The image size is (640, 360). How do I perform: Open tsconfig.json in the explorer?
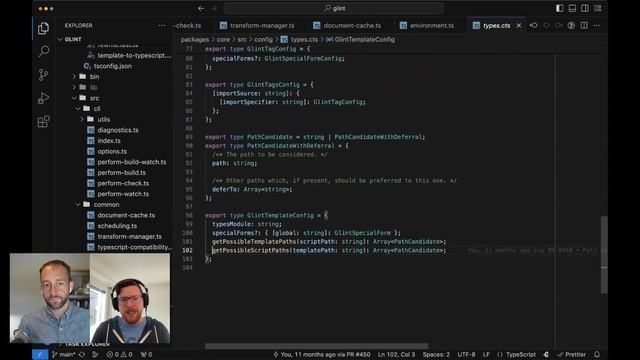(x=112, y=66)
